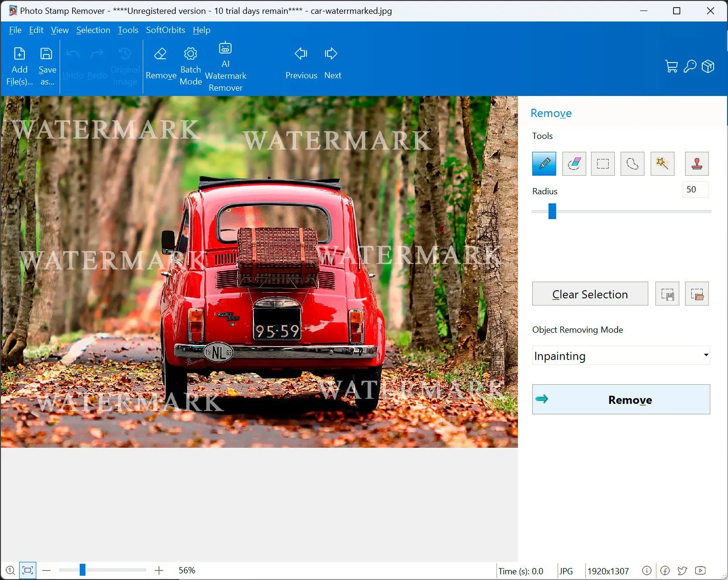Click the large Remove button
This screenshot has width=728, height=580.
coord(621,400)
